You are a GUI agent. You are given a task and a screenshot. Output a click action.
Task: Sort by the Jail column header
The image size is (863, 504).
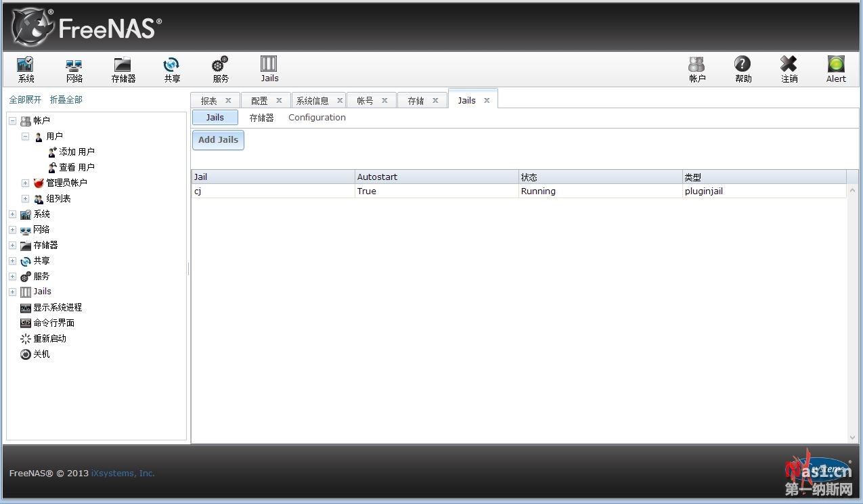(273, 177)
